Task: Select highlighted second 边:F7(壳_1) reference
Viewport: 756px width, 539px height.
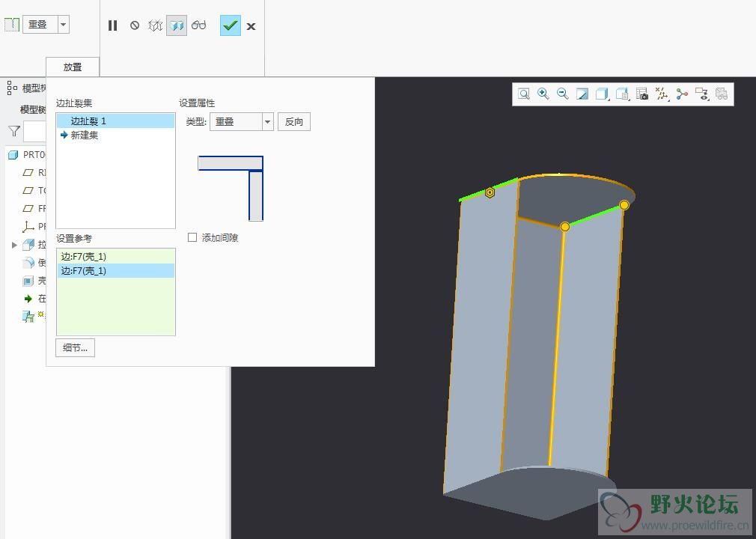Action: (x=115, y=271)
